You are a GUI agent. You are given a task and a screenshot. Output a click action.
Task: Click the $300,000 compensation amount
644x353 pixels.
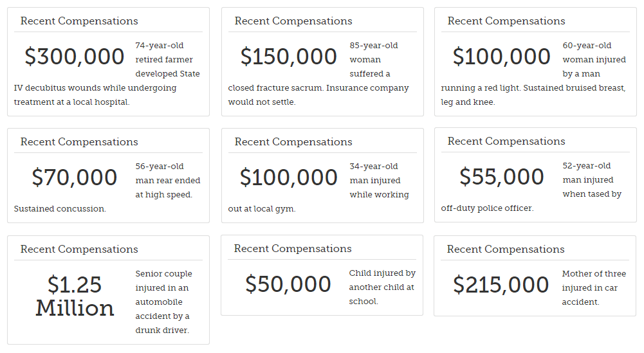tap(75, 56)
